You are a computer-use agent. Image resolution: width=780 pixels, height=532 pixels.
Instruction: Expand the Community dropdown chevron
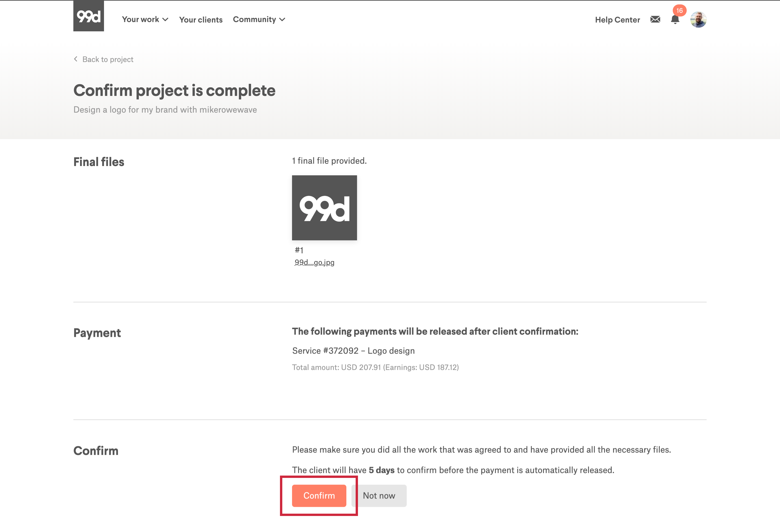282,20
